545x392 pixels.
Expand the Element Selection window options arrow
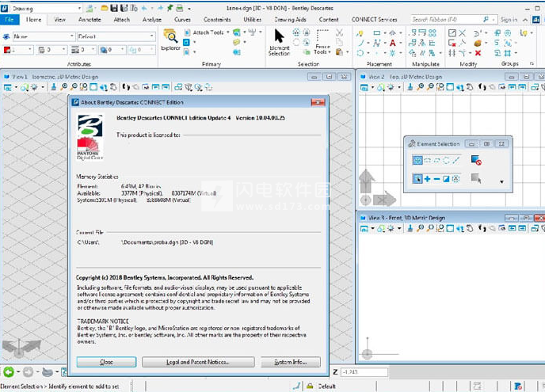501,182
